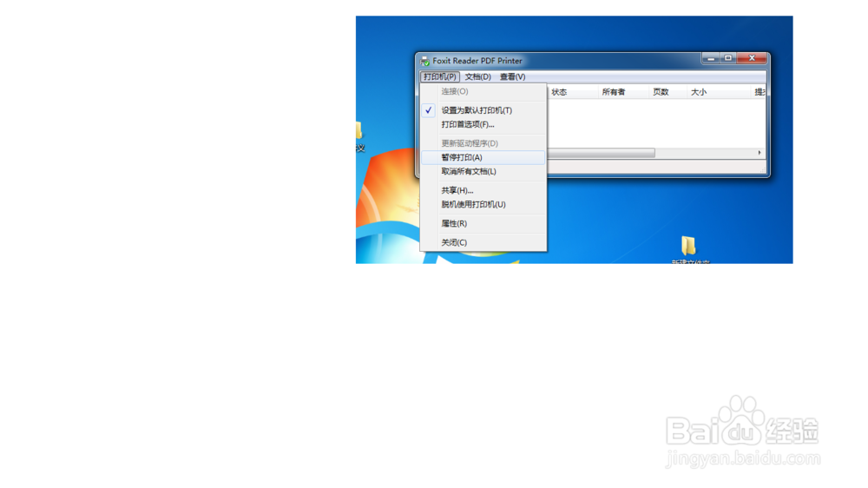Screen dimensions: 868x488
Task: Choose 连接(O) menu entry
Action: tap(483, 91)
